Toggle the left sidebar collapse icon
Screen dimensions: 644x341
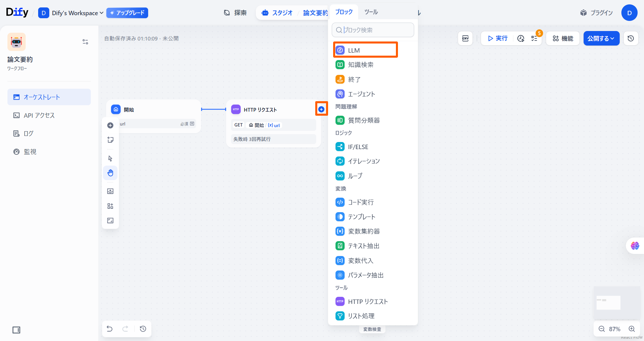pyautogui.click(x=16, y=330)
